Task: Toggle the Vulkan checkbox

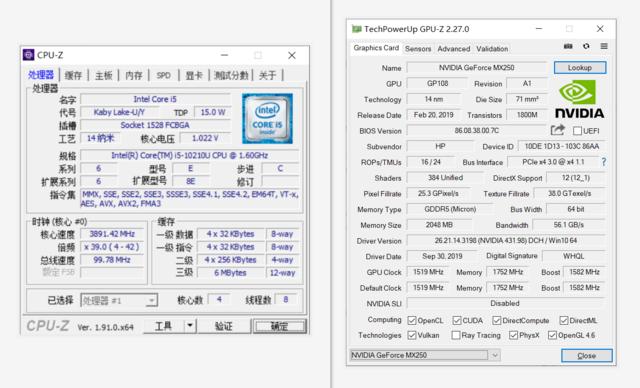Action: point(412,335)
